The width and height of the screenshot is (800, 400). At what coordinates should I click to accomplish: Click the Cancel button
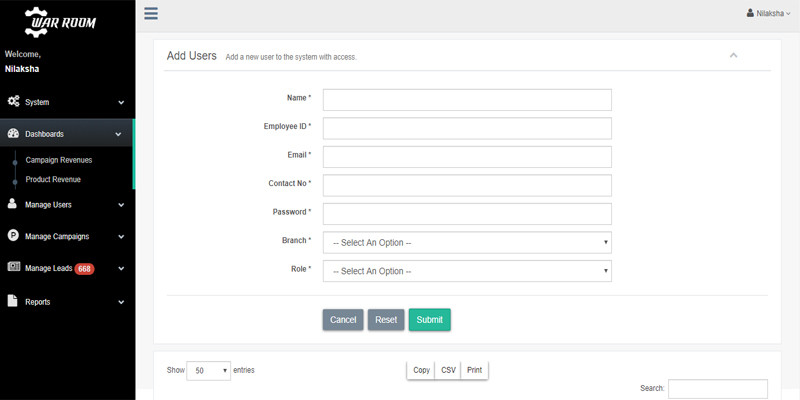(x=343, y=320)
